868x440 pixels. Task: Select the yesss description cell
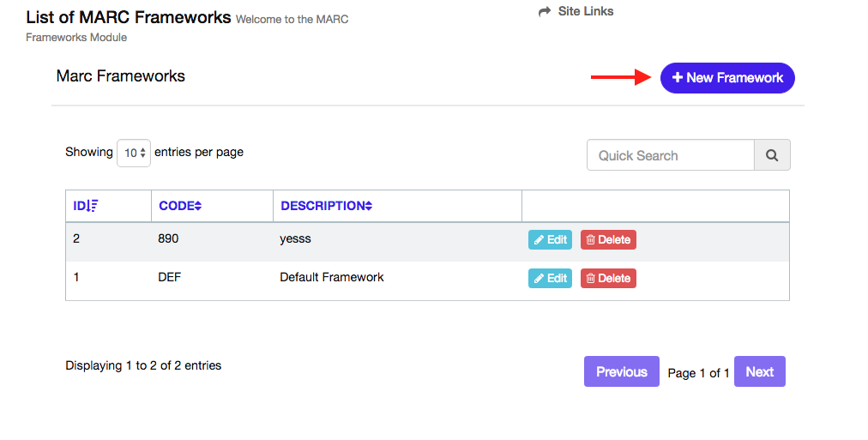tap(296, 239)
